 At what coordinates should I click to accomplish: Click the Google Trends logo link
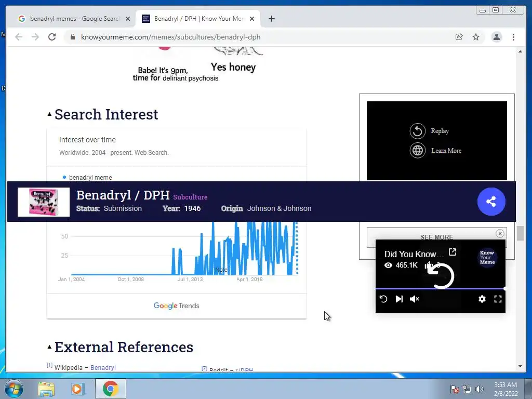coord(177,305)
